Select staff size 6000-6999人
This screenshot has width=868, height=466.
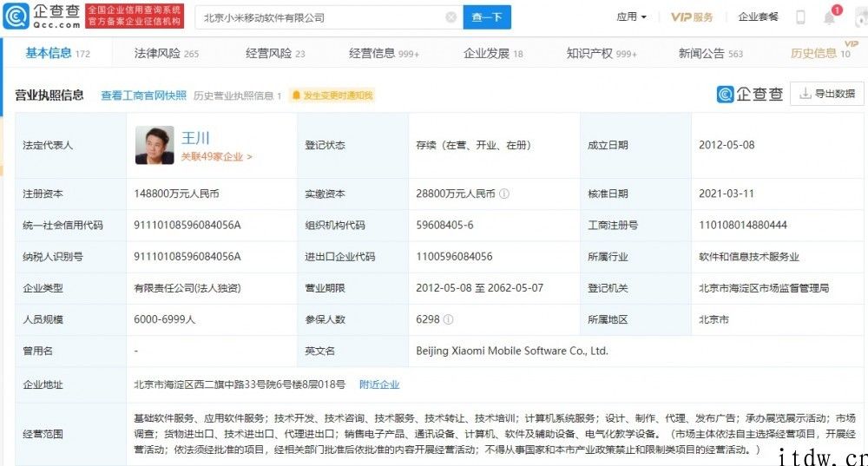(164, 319)
